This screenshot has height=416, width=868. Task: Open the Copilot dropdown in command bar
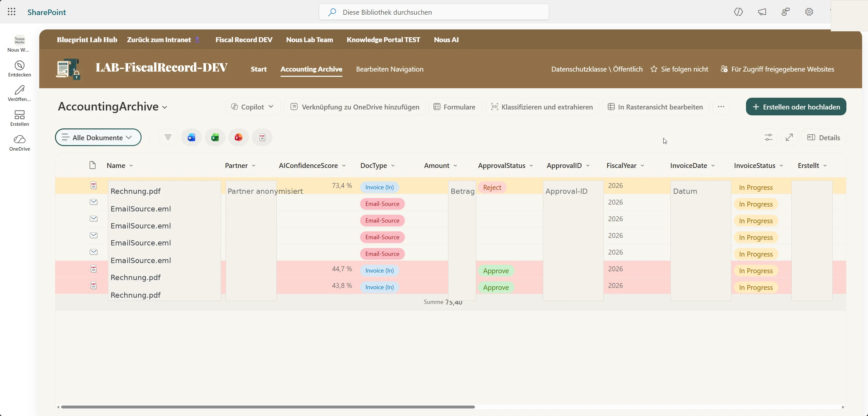click(253, 107)
